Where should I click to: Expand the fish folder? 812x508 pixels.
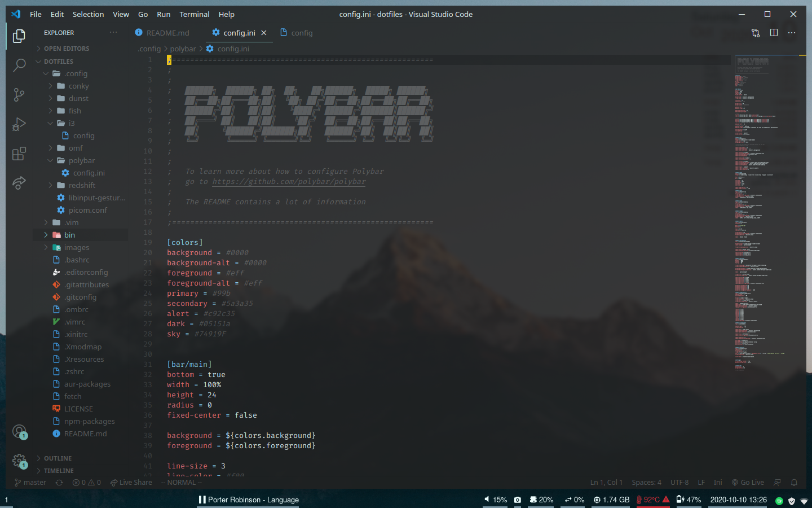coord(74,111)
